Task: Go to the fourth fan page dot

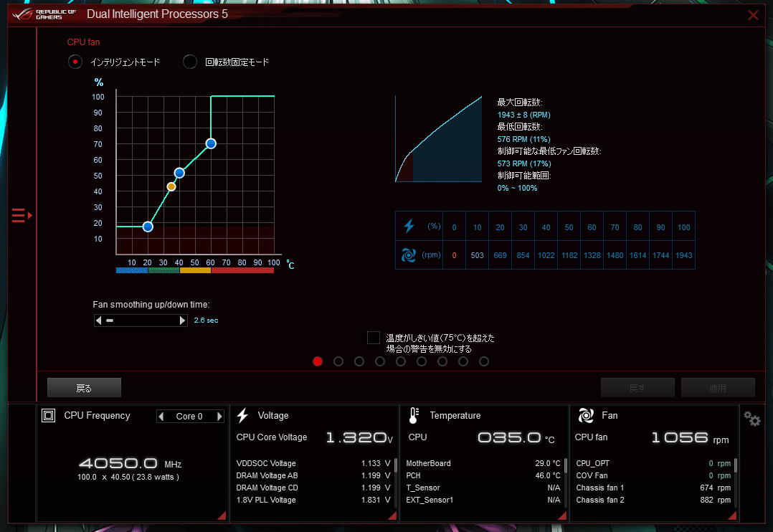Action: [379, 361]
